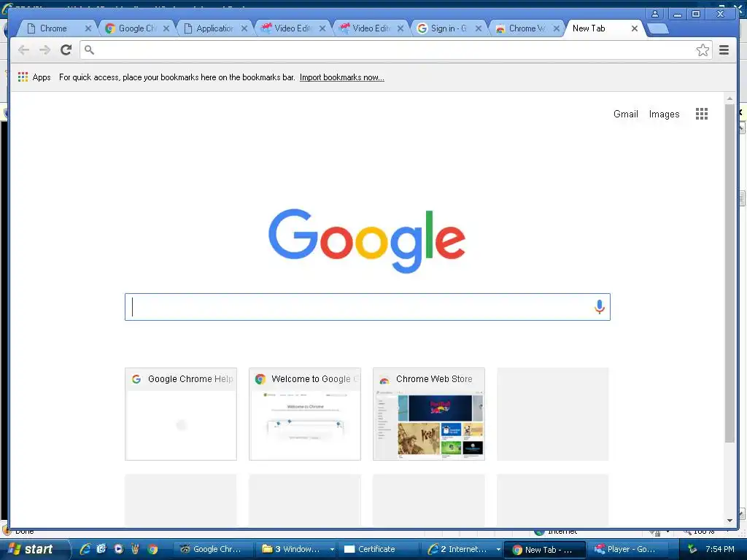
Task: Open the Google apps grid
Action: [x=701, y=114]
